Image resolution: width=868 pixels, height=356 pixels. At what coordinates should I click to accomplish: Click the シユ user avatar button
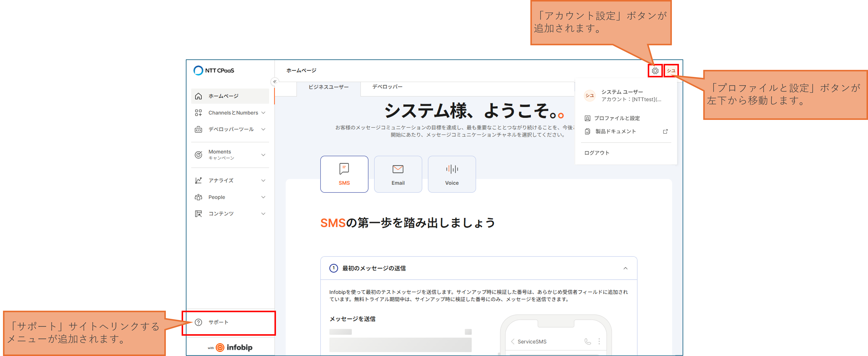point(671,71)
